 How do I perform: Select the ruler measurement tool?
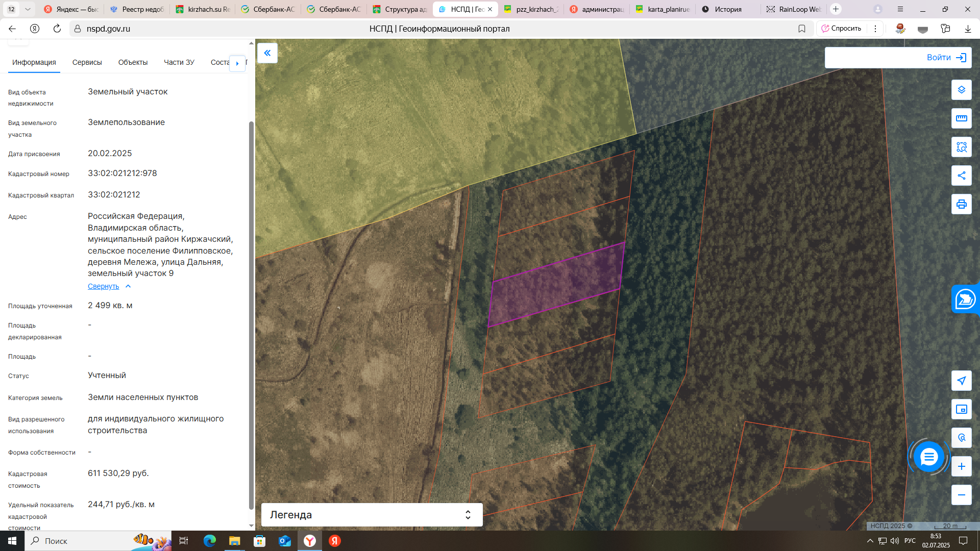pyautogui.click(x=961, y=118)
